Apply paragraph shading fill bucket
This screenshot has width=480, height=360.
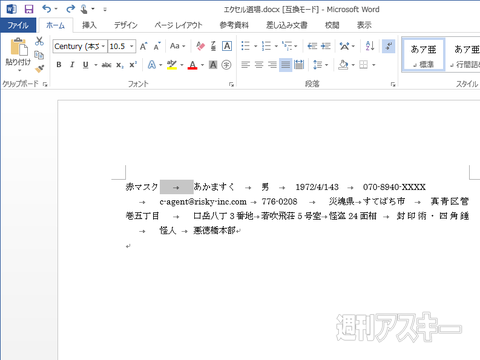(343, 65)
